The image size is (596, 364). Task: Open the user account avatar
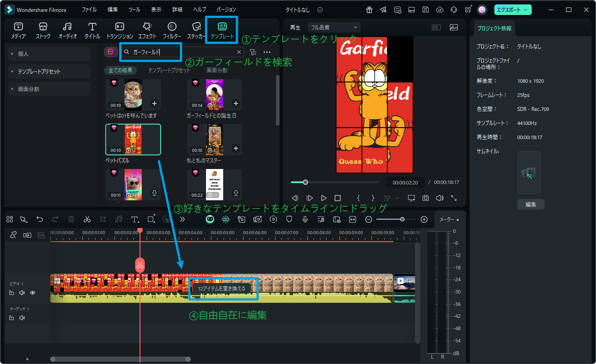click(x=482, y=10)
